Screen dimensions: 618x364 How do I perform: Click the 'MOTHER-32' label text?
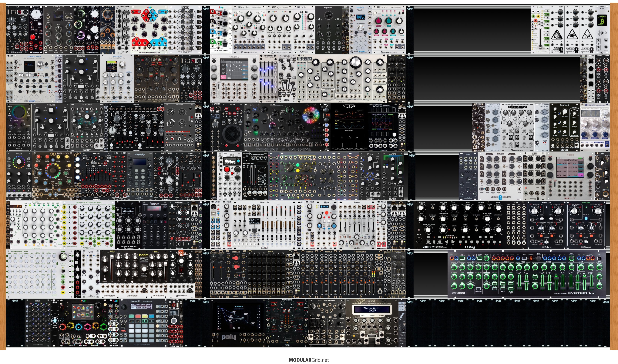pos(429,247)
